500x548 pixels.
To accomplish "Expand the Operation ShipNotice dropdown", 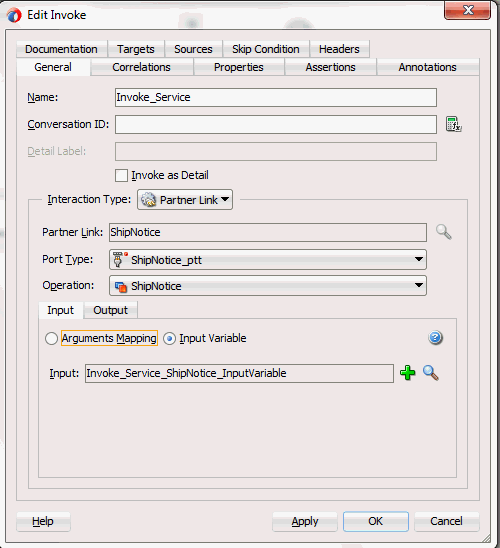I will (x=268, y=286).
